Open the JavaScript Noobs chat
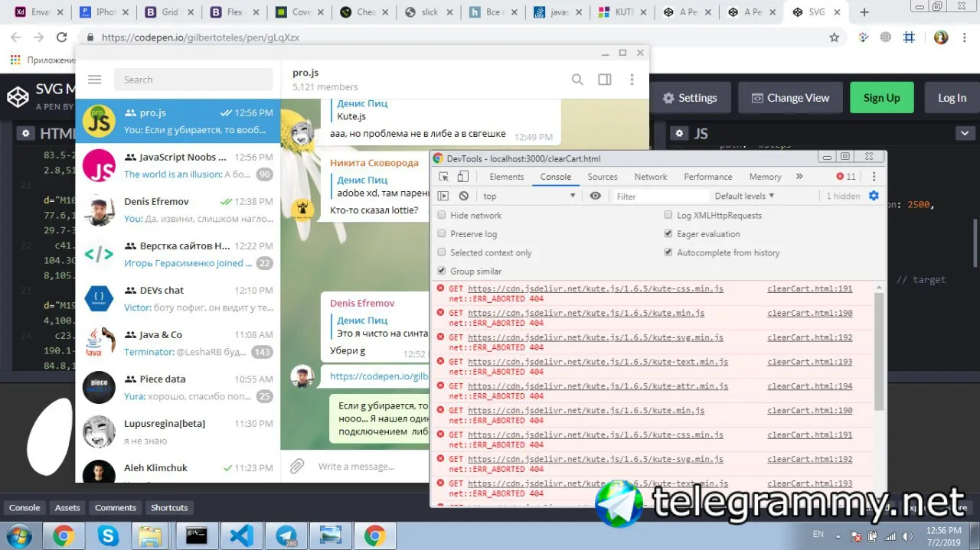980x550 pixels. [178, 165]
